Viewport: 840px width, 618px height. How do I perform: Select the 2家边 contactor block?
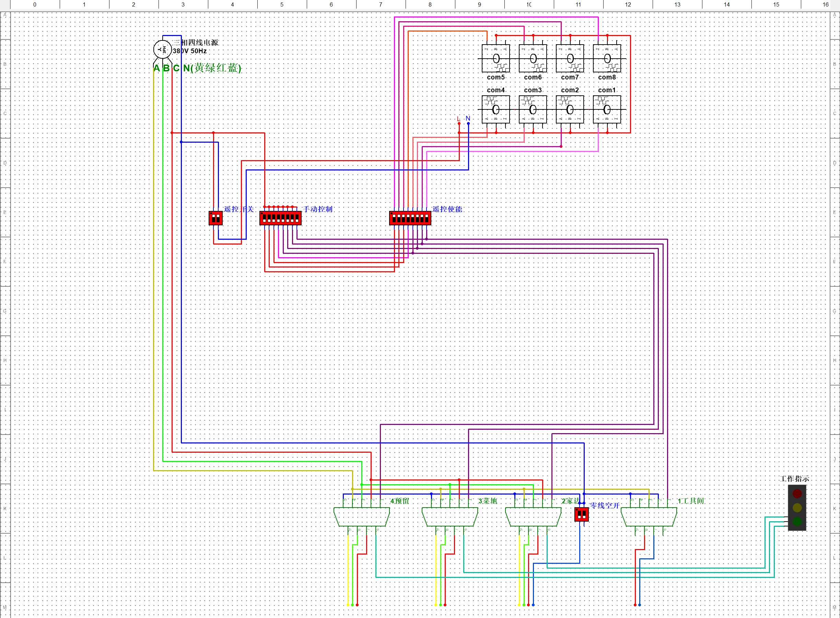pos(533,516)
